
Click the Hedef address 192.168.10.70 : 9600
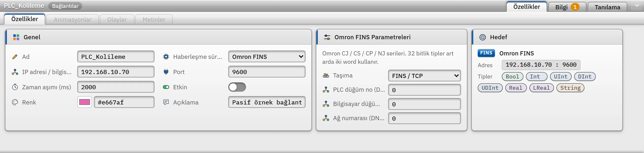tap(541, 65)
